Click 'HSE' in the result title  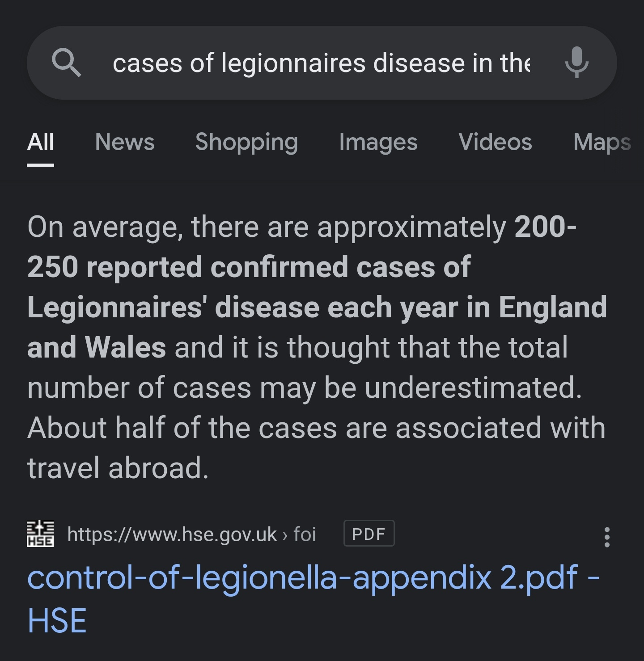[57, 621]
